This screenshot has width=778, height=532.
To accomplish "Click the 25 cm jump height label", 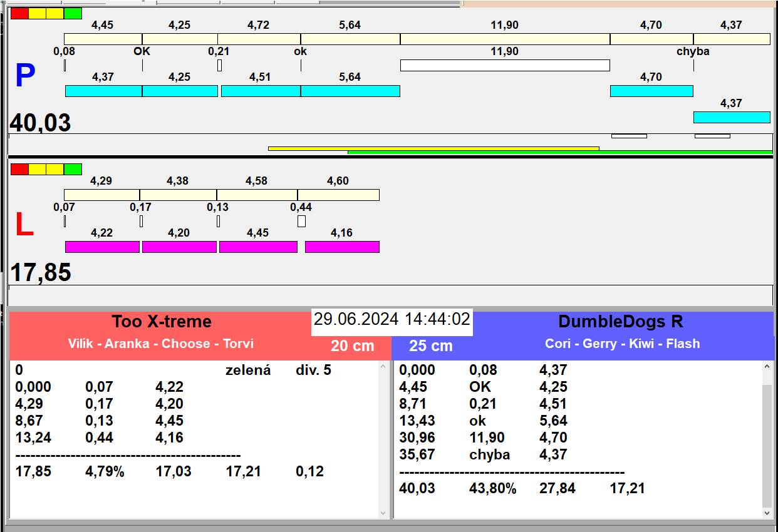I will pyautogui.click(x=431, y=346).
